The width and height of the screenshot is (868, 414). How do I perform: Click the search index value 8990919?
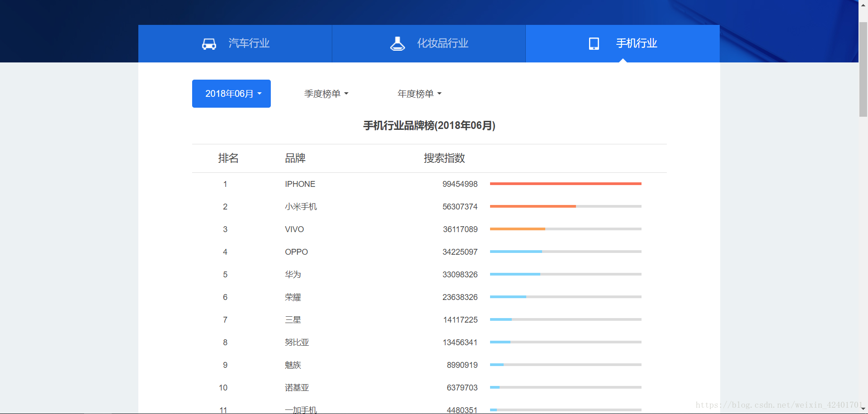462,365
